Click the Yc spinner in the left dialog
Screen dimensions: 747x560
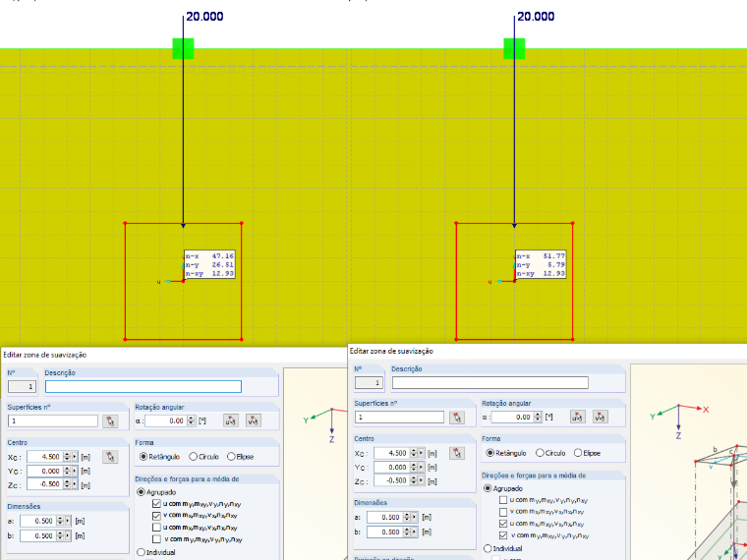click(x=67, y=471)
